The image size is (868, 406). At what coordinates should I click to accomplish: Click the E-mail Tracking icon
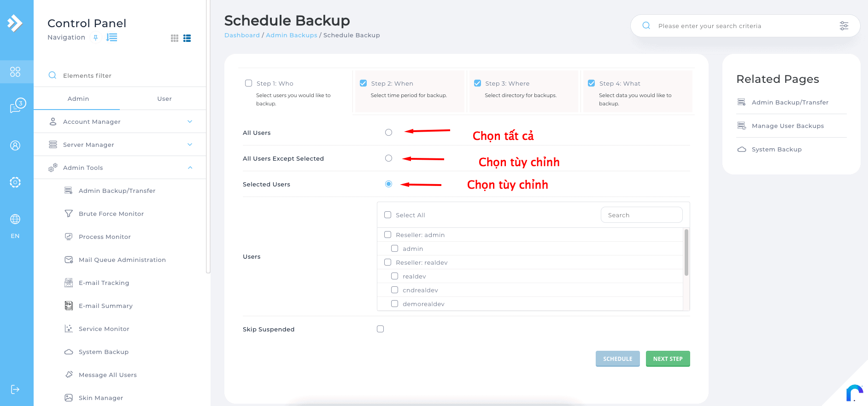pyautogui.click(x=69, y=283)
